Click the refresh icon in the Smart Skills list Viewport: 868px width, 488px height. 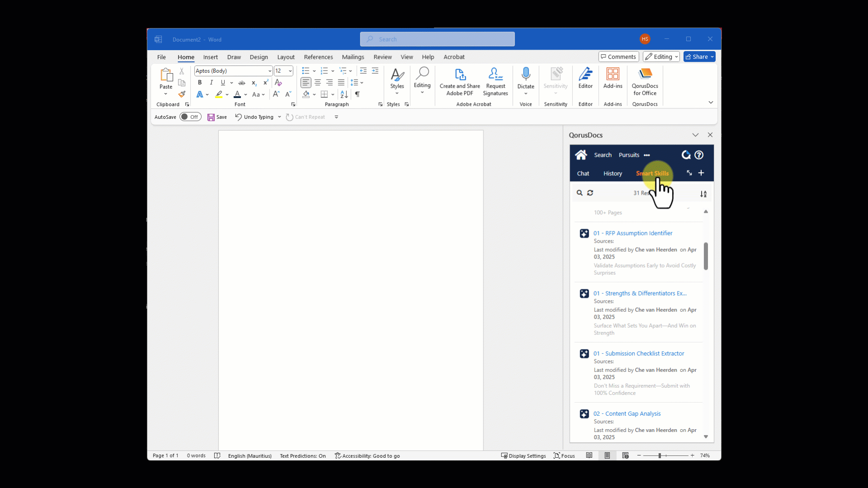[590, 193]
